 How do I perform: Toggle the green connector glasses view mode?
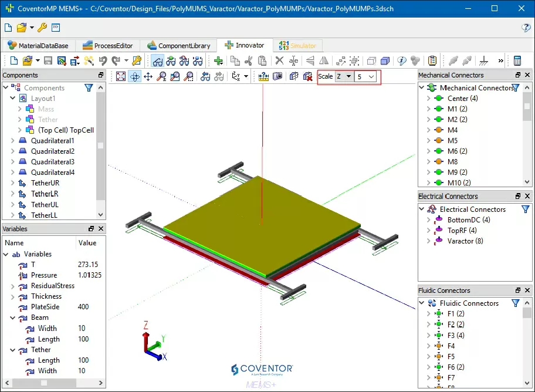point(171,61)
